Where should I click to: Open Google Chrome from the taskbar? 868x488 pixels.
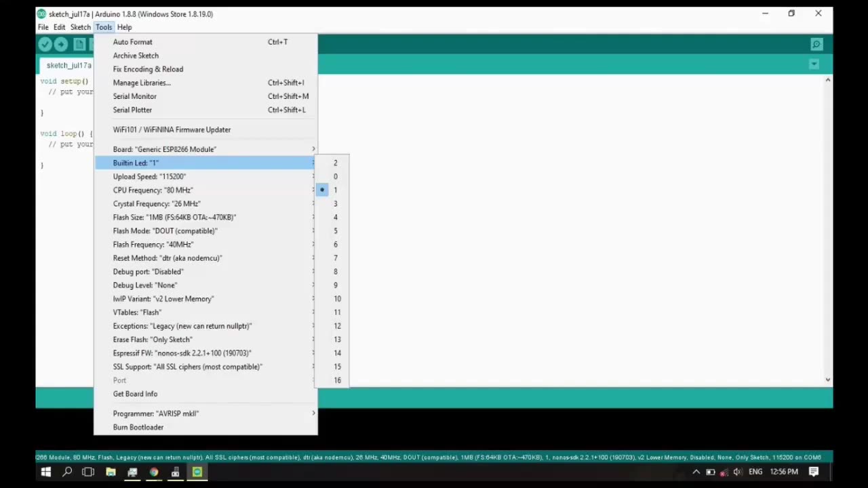click(154, 472)
